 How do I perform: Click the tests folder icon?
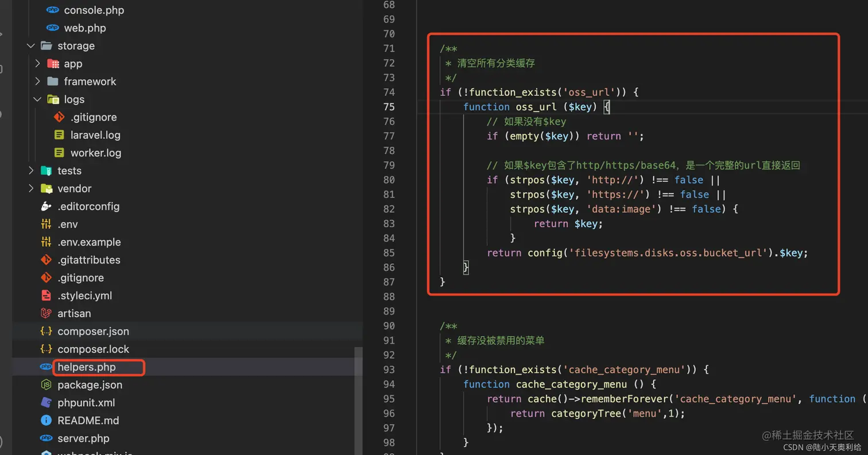[46, 170]
